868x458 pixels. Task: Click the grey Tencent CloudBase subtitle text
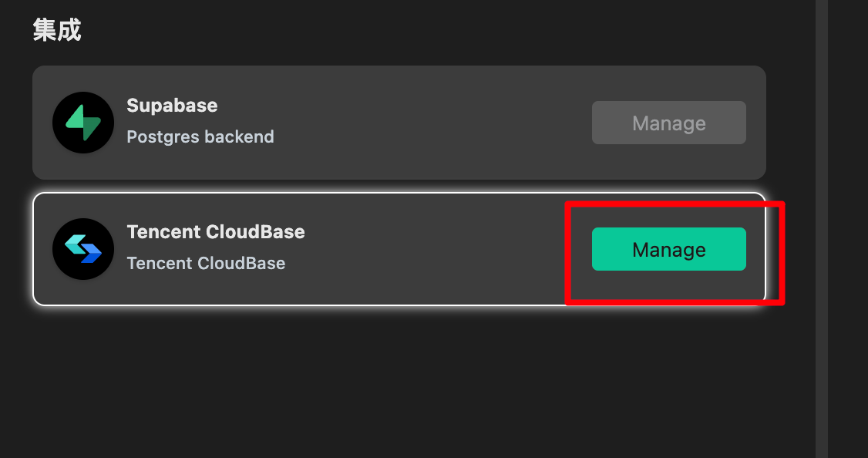click(x=206, y=263)
